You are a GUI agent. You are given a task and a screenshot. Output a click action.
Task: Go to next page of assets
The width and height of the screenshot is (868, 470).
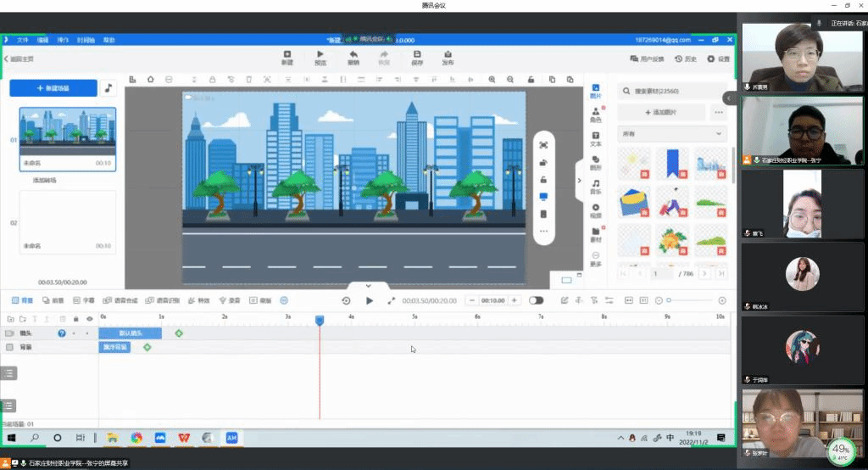point(704,273)
